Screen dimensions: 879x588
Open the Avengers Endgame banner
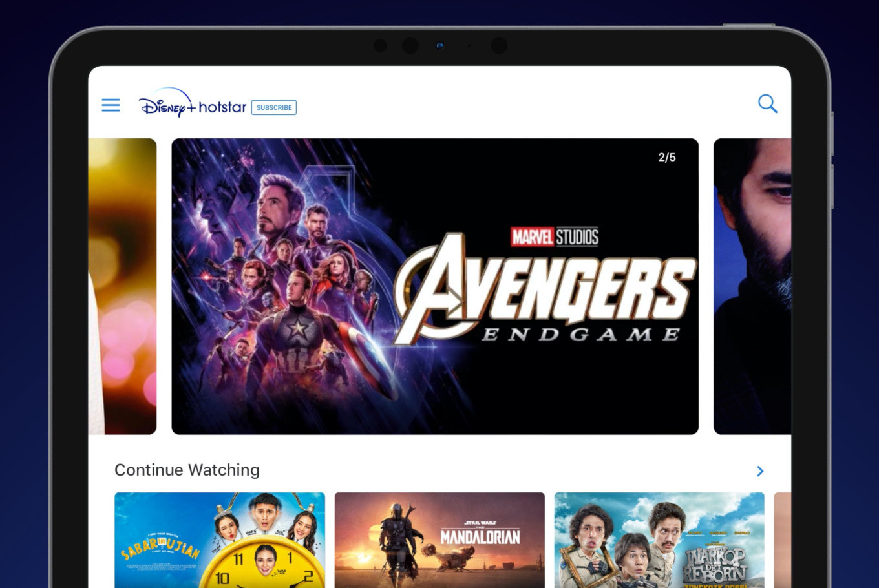pos(435,286)
